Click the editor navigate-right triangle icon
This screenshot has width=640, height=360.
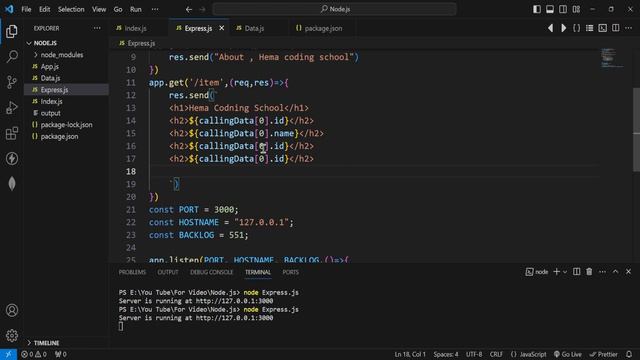[564, 28]
